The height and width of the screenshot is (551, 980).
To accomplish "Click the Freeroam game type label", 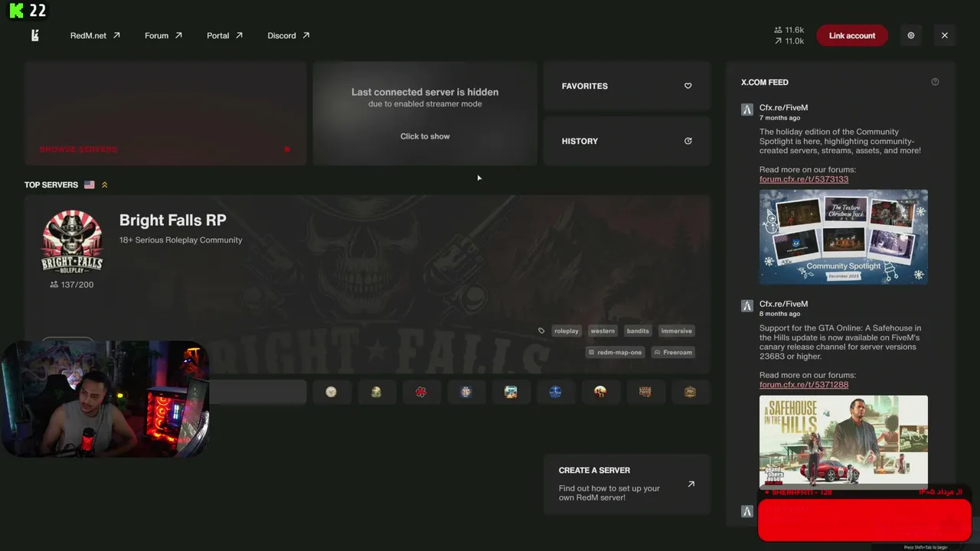I will point(673,352).
